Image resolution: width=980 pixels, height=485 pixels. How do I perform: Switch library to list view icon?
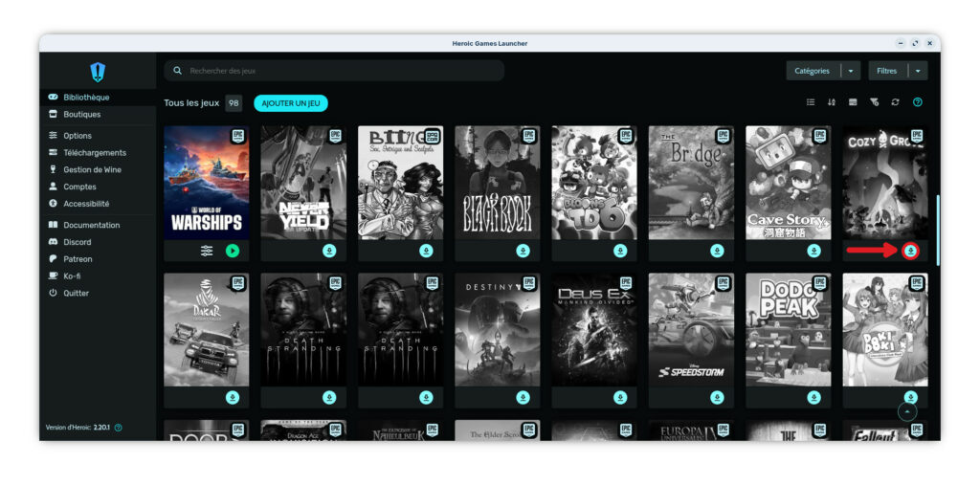pyautogui.click(x=811, y=102)
